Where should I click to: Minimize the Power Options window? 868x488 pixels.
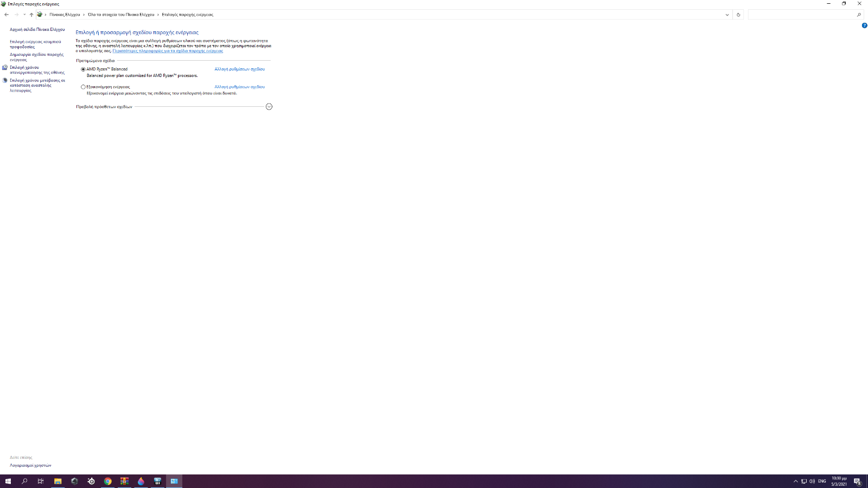coord(828,4)
